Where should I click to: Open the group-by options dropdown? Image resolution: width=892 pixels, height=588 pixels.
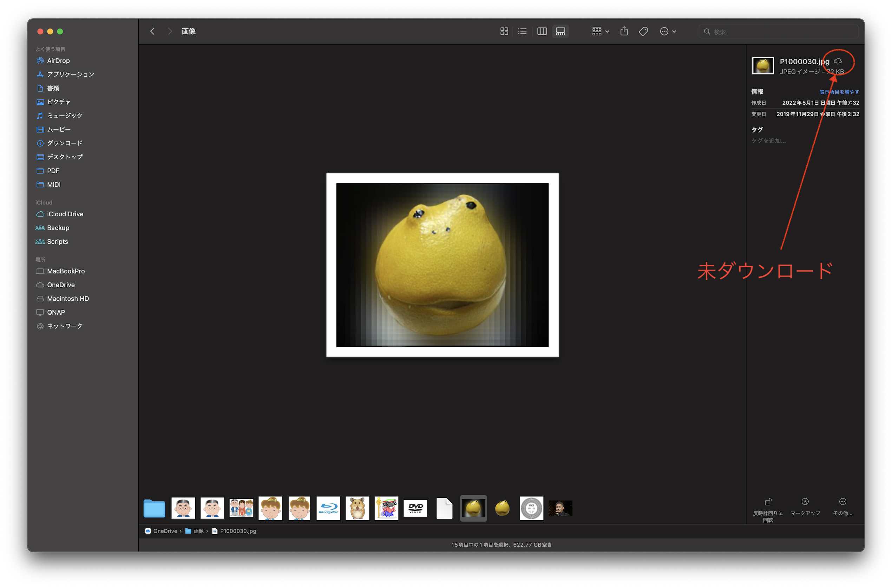pos(600,32)
